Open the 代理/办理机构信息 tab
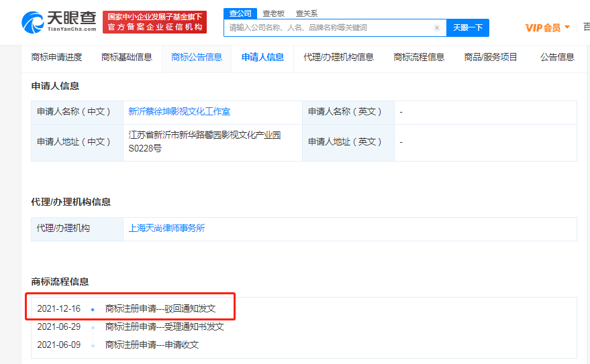Viewport: 590px width, 364px height. (x=338, y=57)
